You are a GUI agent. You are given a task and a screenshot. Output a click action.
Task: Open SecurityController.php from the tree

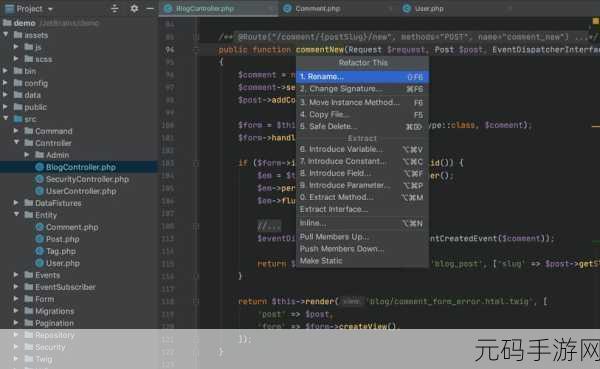coord(87,179)
